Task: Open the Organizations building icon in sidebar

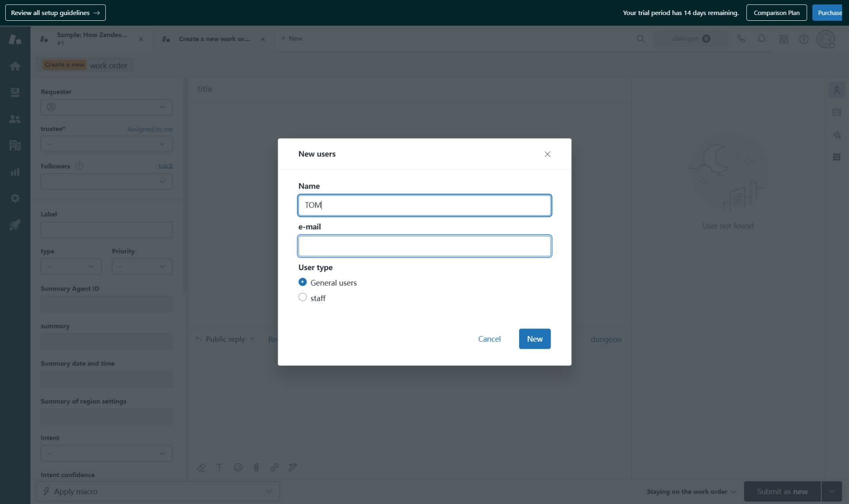Action: [15, 145]
